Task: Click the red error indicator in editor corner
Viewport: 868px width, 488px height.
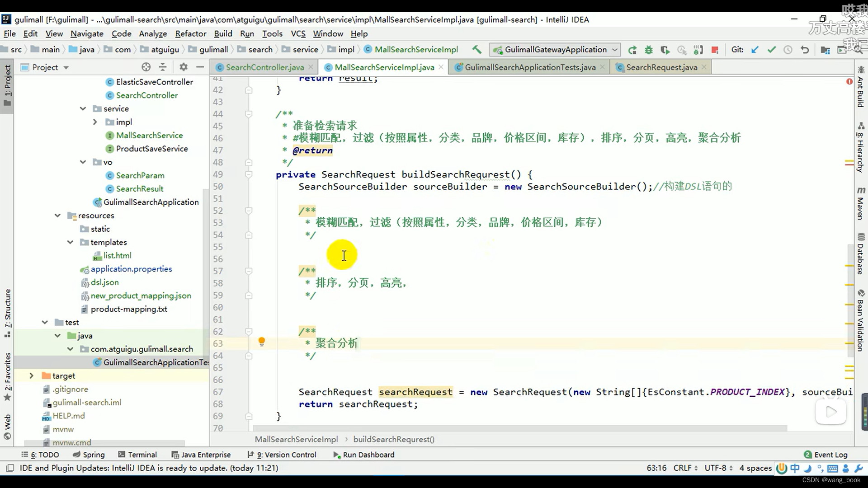Action: (849, 82)
